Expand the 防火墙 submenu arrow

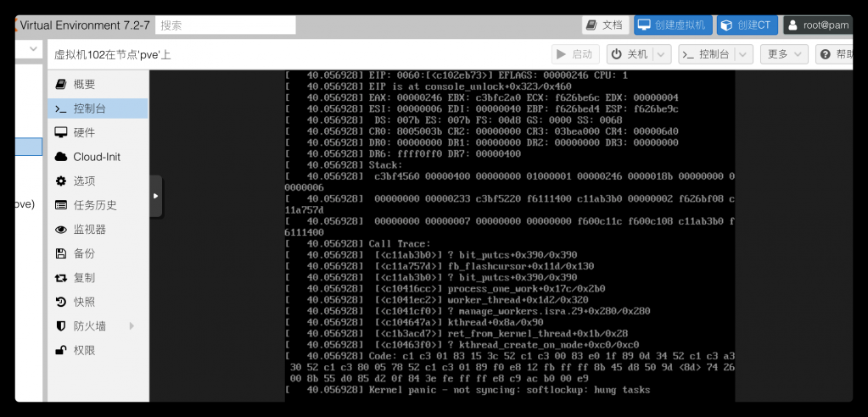(x=132, y=326)
